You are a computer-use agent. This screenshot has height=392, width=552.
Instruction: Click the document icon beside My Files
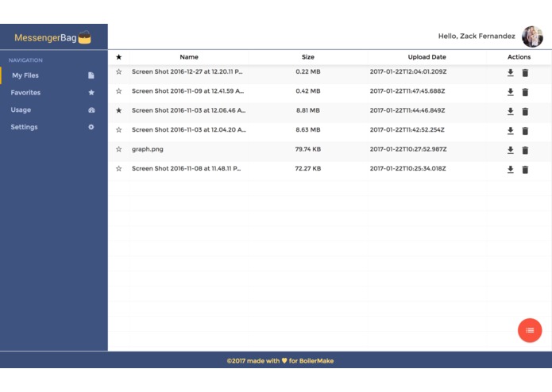91,75
